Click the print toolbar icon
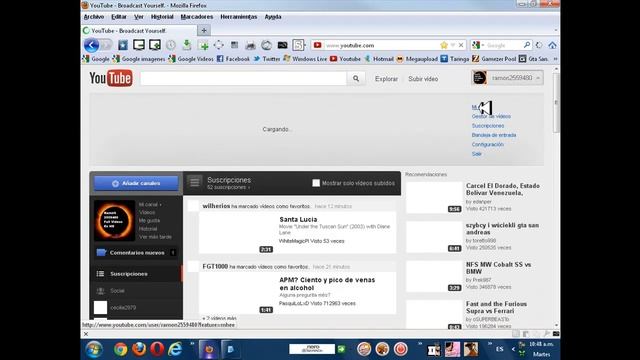 (x=251, y=45)
